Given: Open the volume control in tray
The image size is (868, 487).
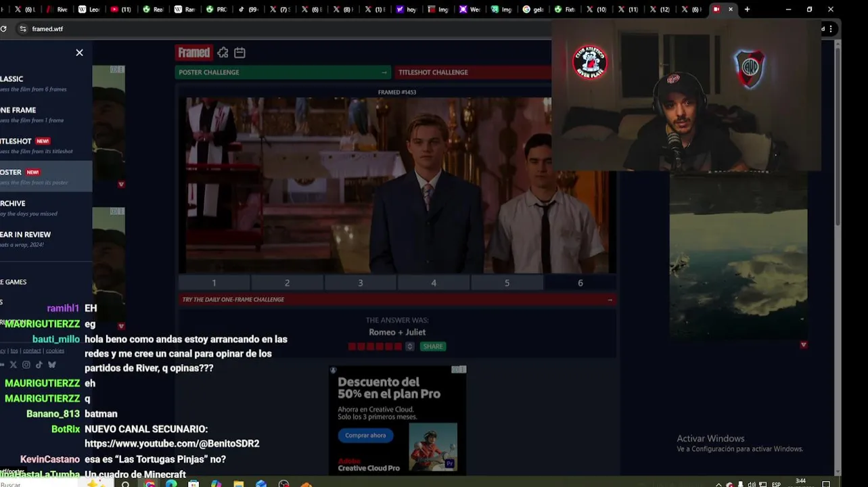Looking at the screenshot, I should (x=752, y=484).
